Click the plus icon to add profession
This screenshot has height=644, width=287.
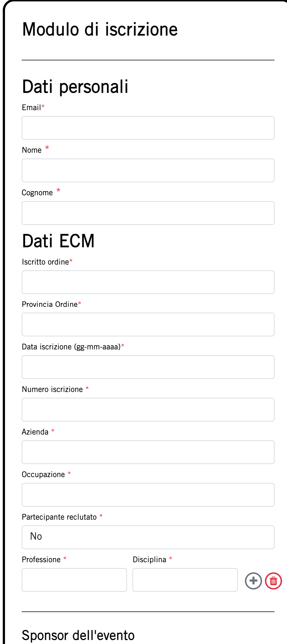[253, 581]
